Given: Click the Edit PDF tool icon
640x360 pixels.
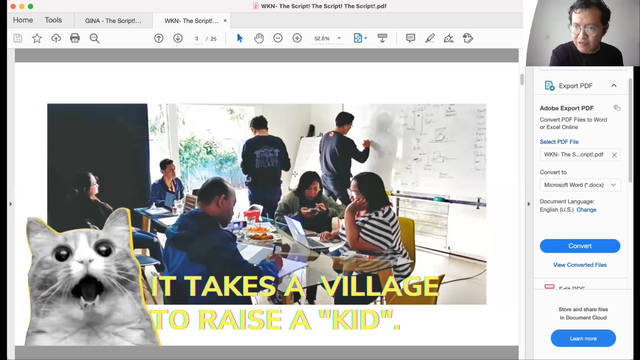Looking at the screenshot, I should (549, 287).
